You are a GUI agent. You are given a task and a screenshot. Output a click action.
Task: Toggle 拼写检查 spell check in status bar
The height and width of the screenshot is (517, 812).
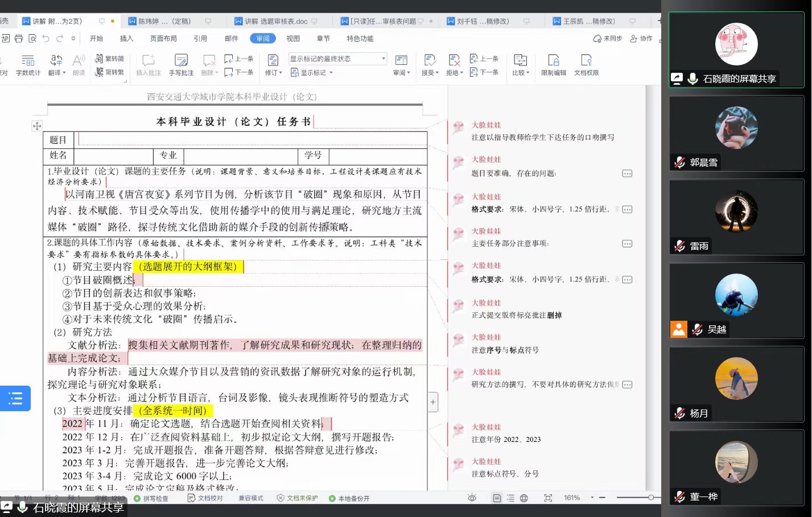151,498
